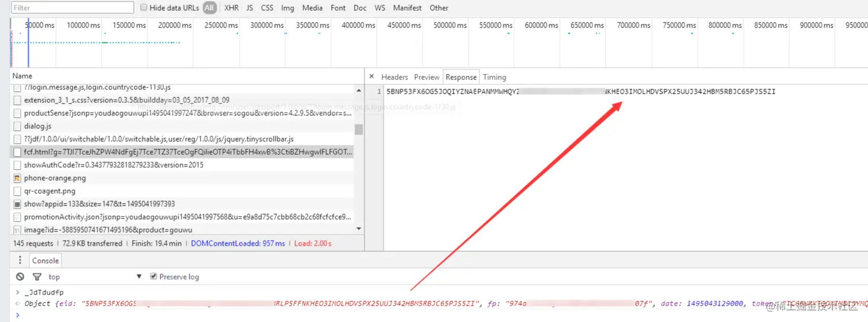Toggle the Hide data URLs checkbox

[x=144, y=7]
